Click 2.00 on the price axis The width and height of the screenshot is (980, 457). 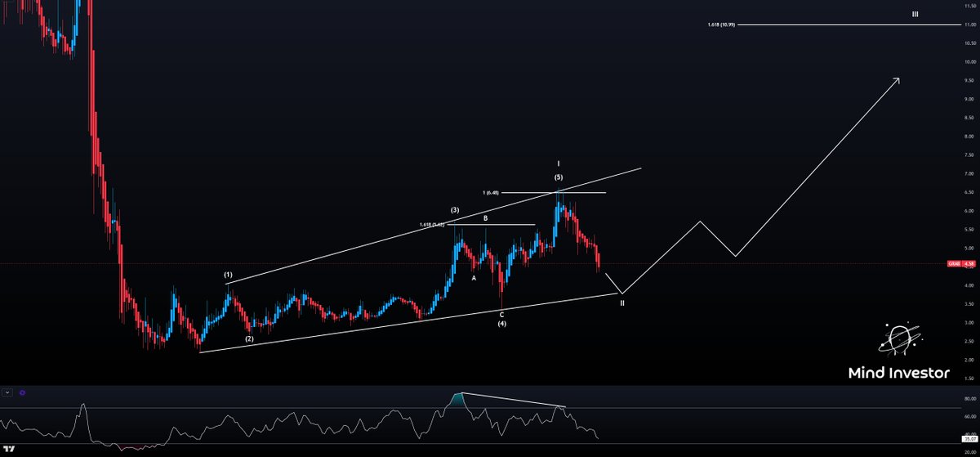969,360
